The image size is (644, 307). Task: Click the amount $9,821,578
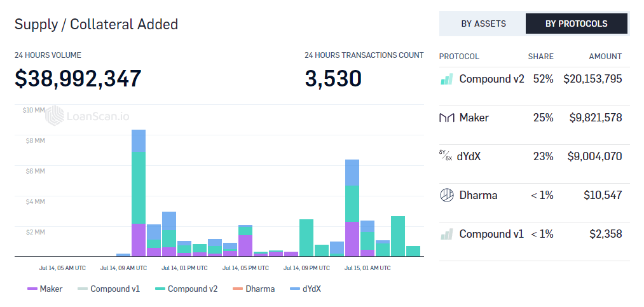(x=596, y=118)
